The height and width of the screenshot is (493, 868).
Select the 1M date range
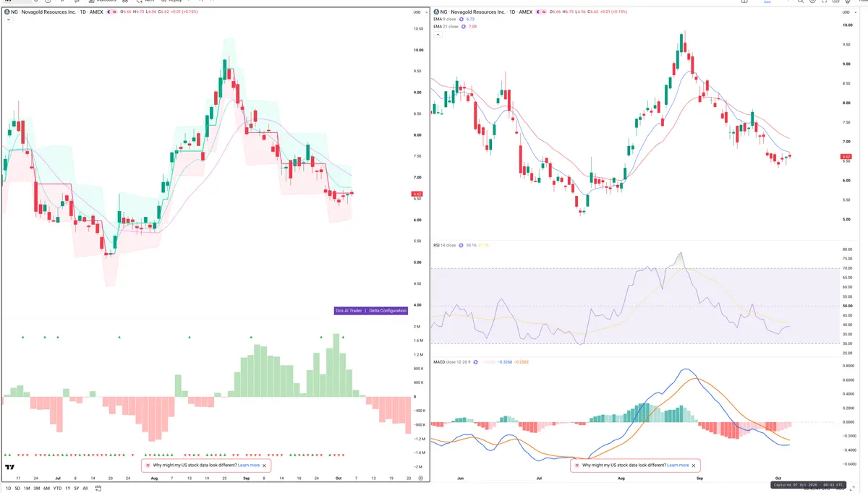27,489
